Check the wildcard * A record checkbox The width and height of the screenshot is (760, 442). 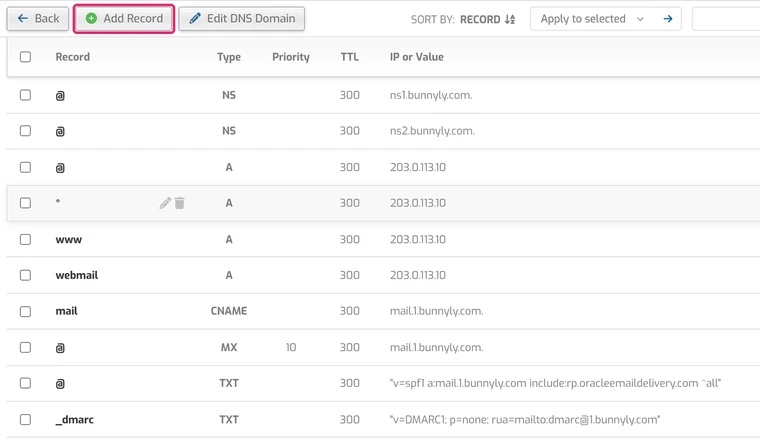25,203
